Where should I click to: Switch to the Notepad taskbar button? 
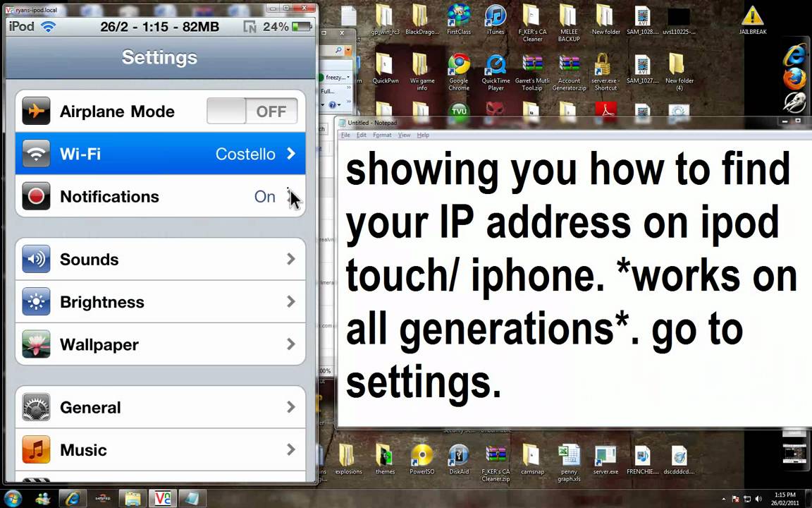[192, 498]
